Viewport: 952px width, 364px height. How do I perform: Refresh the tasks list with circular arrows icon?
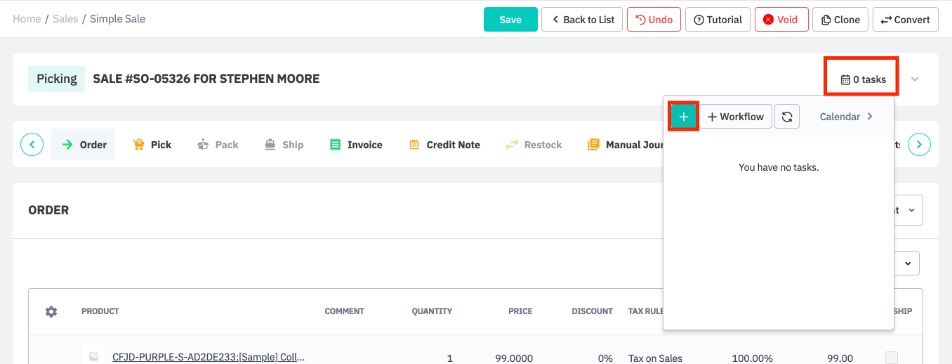tap(787, 116)
